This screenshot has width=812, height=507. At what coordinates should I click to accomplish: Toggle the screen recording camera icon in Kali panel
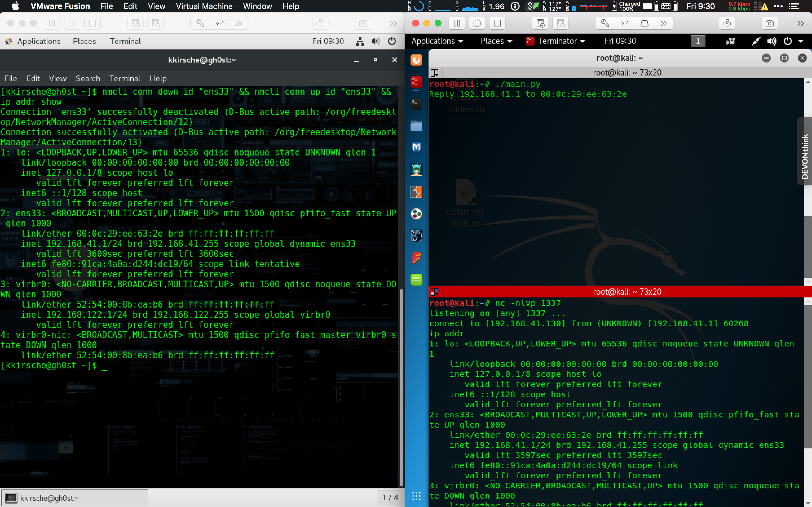[731, 41]
